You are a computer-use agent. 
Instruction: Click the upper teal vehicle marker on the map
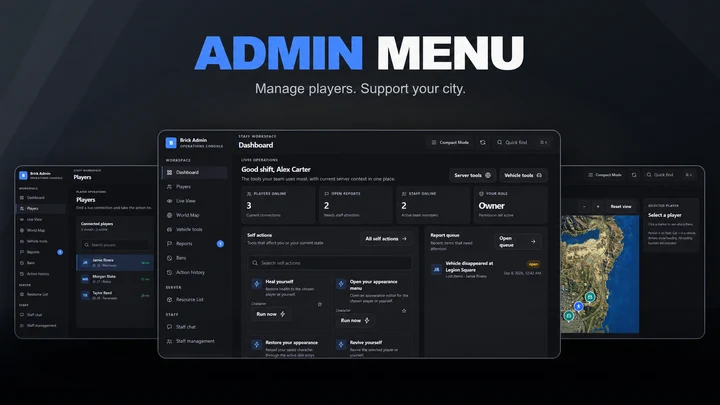[x=590, y=297]
